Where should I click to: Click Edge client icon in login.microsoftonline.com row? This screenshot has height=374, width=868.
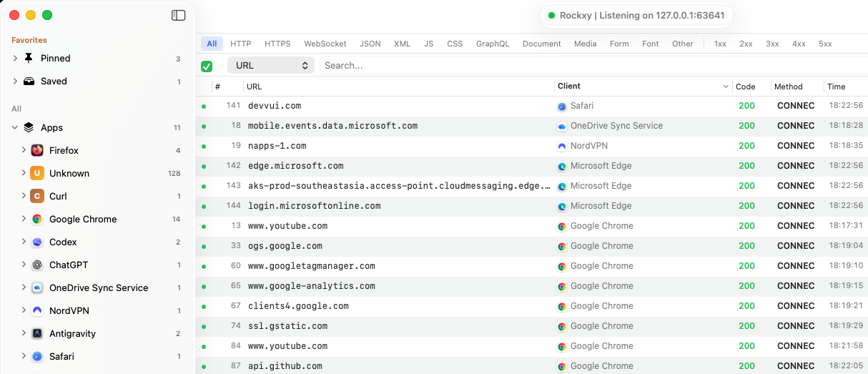pyautogui.click(x=562, y=206)
